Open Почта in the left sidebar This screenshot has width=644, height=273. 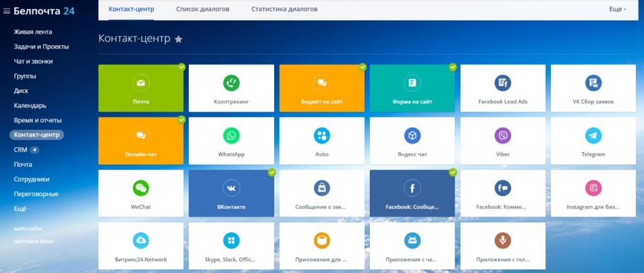point(23,165)
